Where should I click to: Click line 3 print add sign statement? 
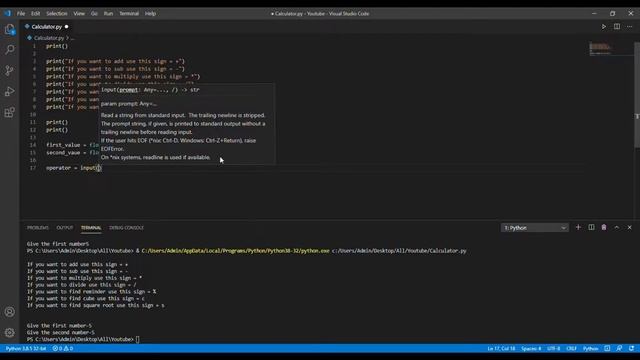pos(115,61)
